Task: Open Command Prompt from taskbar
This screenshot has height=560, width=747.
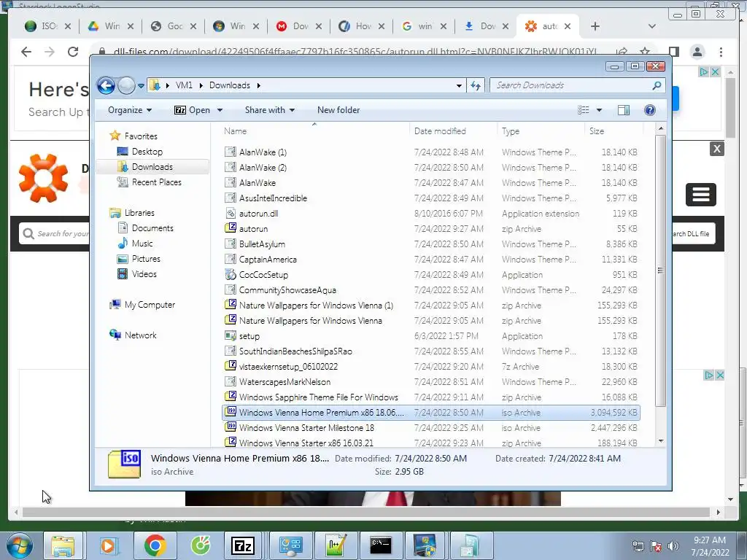Action: tap(381, 545)
